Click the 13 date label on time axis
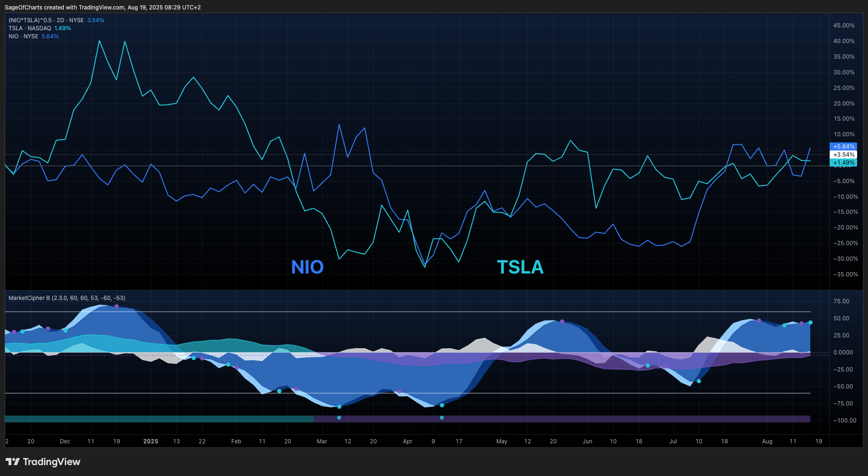 (176, 441)
